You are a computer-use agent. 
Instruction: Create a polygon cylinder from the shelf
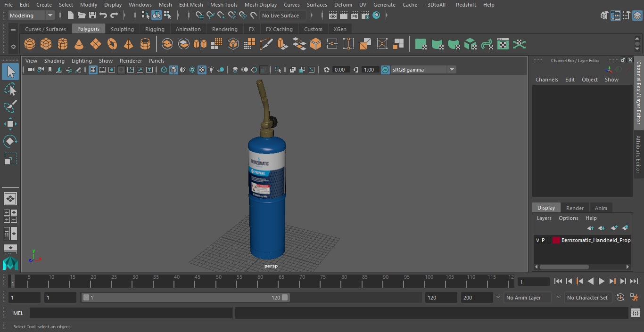63,44
